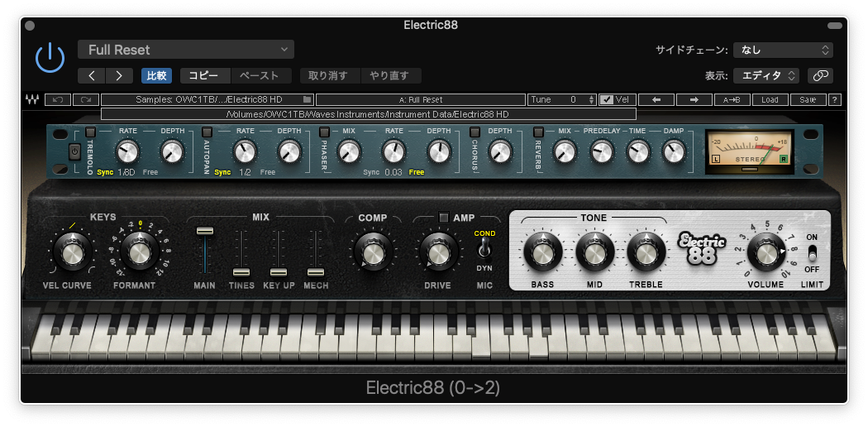This screenshot has width=868, height=427.
Task: Open the A: Full Reset preset menu
Action: pos(421,99)
